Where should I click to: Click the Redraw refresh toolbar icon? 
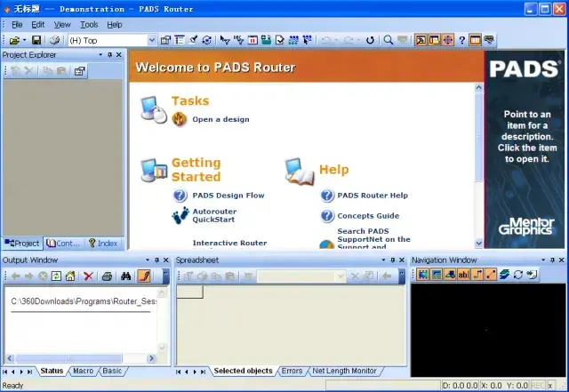coord(207,40)
